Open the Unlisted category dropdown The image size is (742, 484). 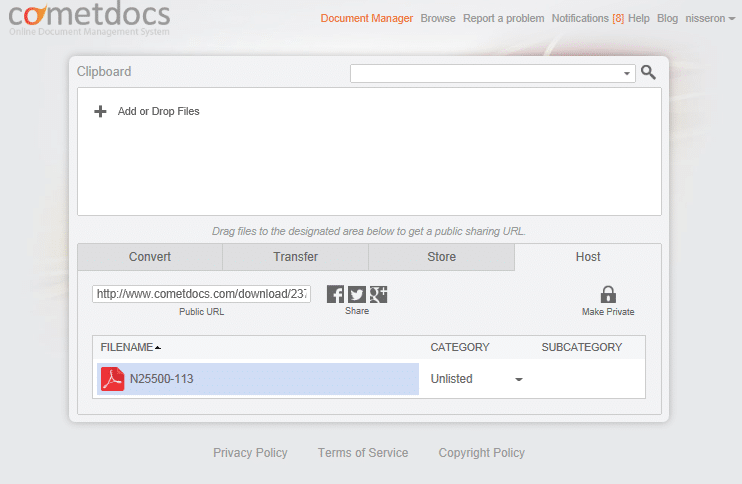pos(518,380)
